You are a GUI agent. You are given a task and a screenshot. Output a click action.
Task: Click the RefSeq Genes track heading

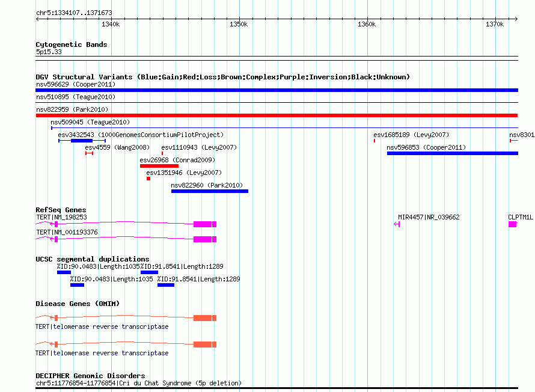tap(61, 210)
